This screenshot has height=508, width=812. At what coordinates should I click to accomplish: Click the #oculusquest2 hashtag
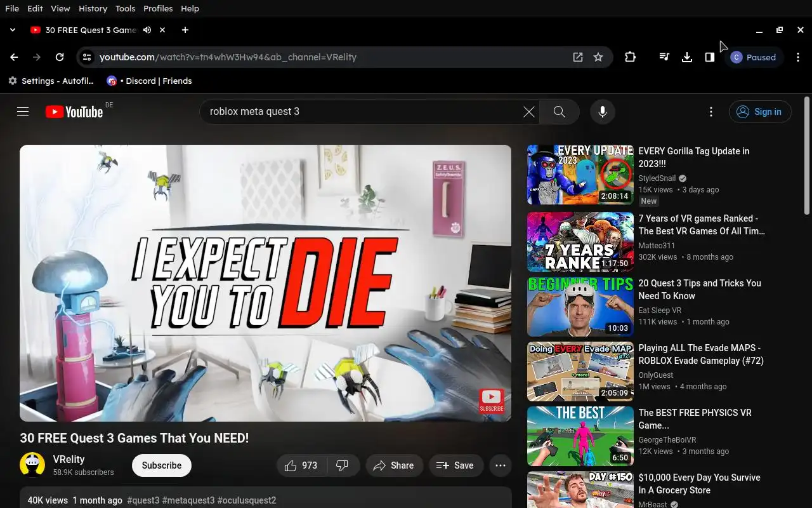coord(247,500)
